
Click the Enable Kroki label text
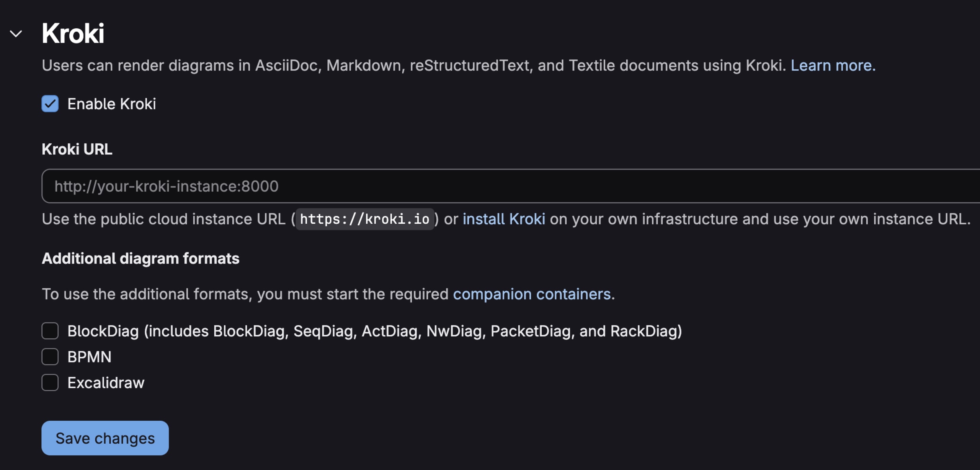click(x=111, y=104)
